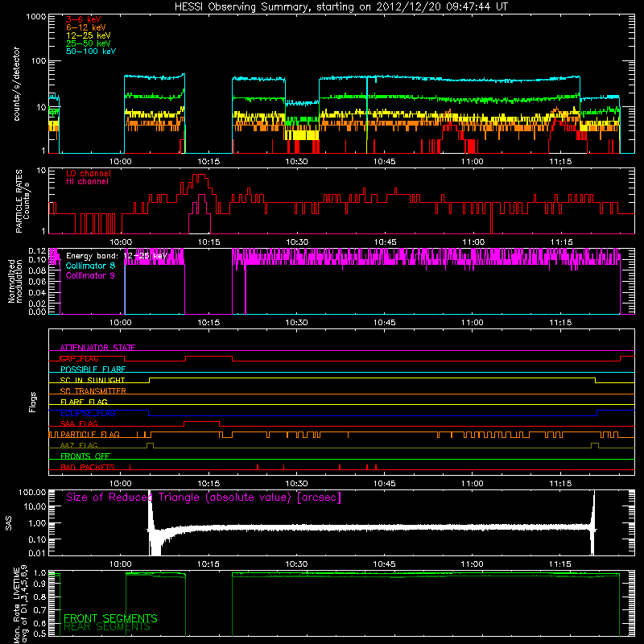Select the GAP_FLAG label
The height and width of the screenshot is (644, 644).
pos(79,358)
